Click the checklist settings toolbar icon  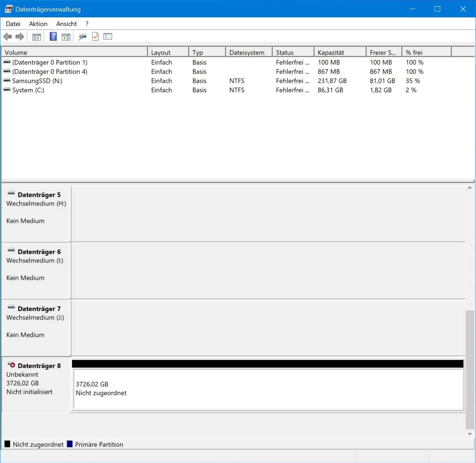108,36
